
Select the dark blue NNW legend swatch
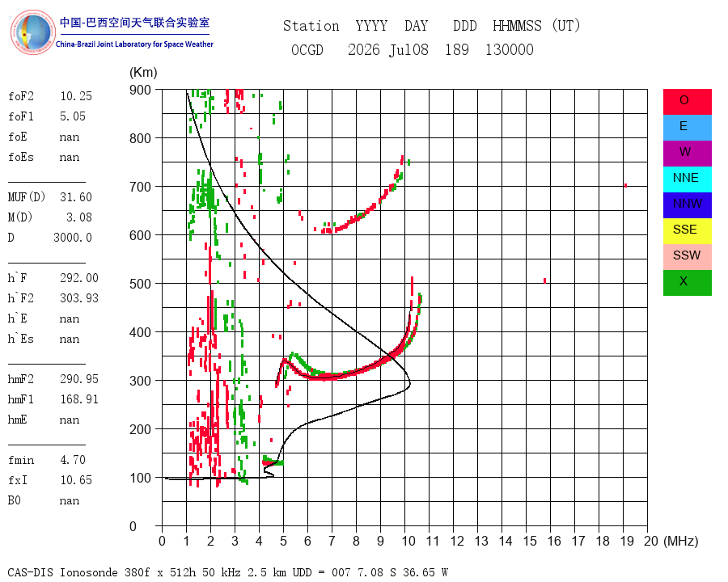(687, 205)
